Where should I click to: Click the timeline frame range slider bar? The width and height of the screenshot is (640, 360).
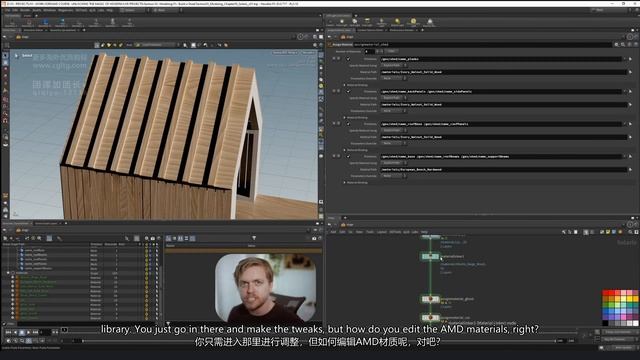pos(318,340)
